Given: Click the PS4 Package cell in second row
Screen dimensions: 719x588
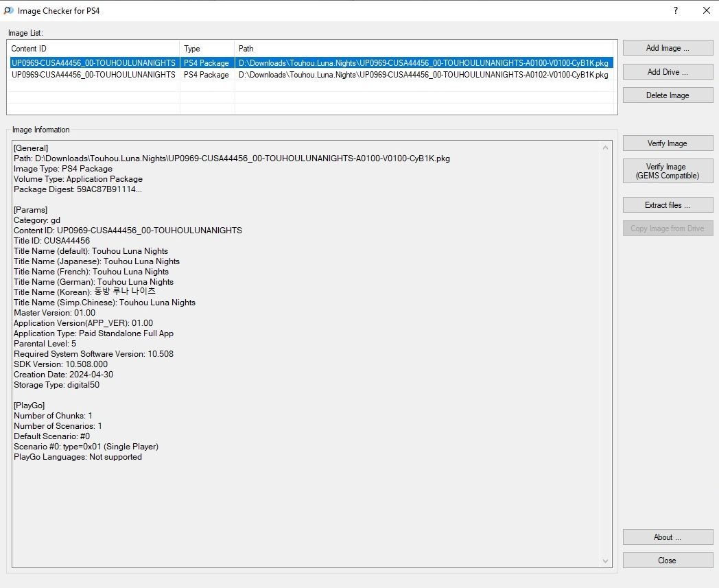Looking at the screenshot, I should coord(207,75).
